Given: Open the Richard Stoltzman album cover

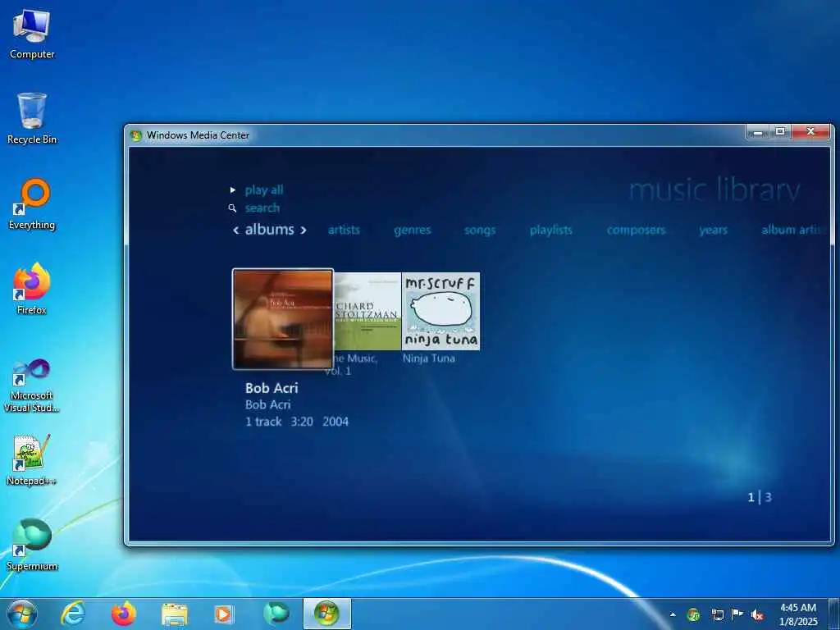Looking at the screenshot, I should [x=367, y=311].
